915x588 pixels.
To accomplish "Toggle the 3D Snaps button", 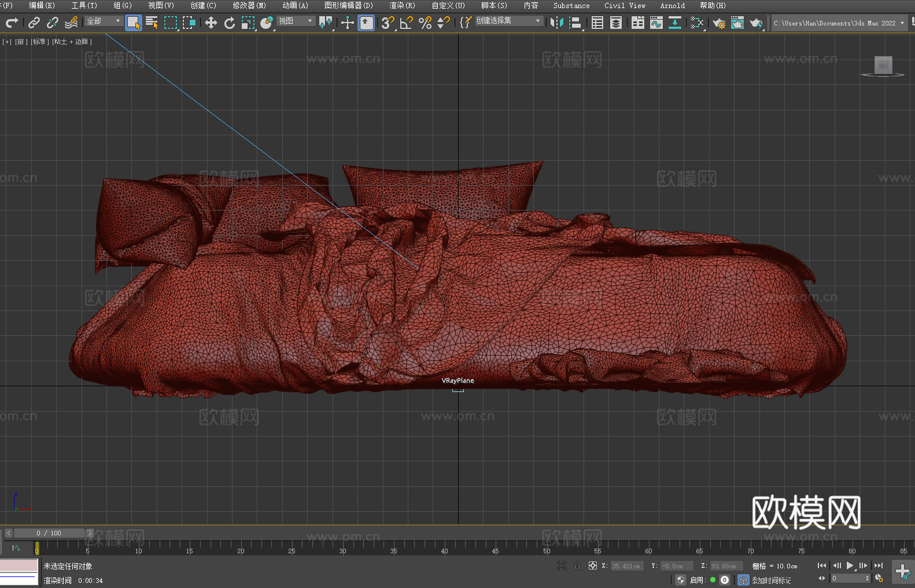I will (x=388, y=23).
